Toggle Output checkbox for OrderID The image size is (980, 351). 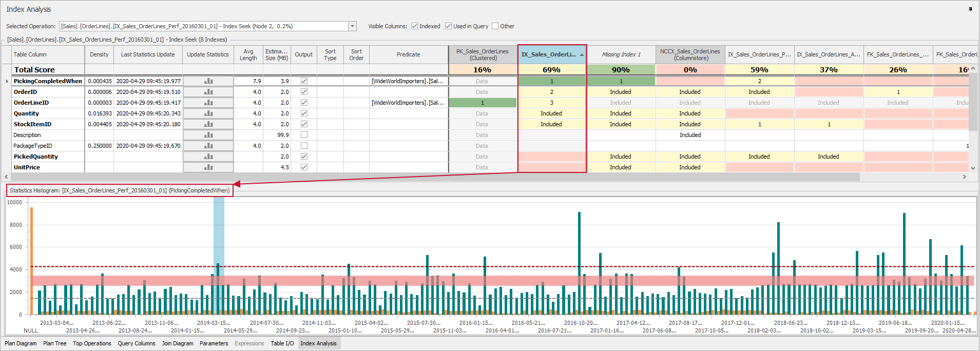[304, 92]
